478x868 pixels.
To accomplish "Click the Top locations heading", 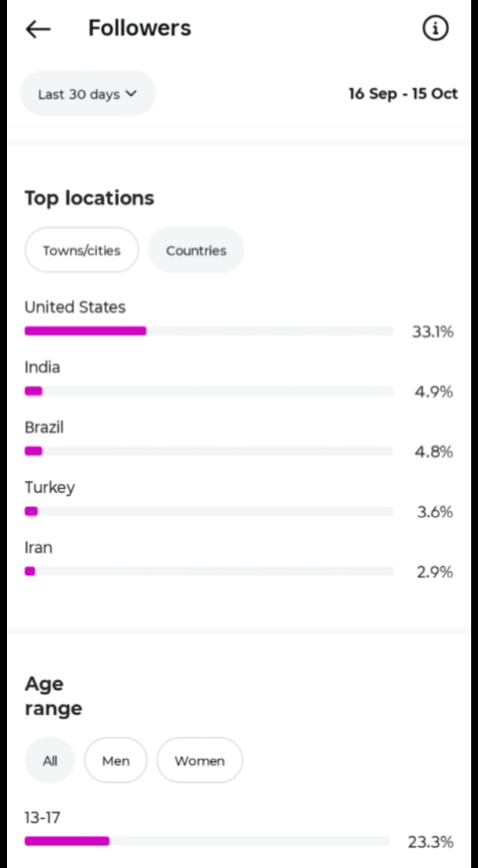I will (x=89, y=198).
